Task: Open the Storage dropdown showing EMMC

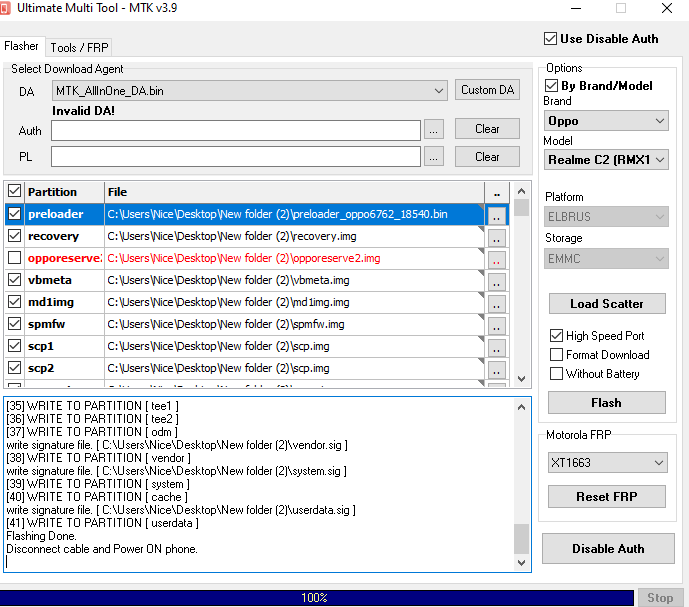Action: [606, 258]
